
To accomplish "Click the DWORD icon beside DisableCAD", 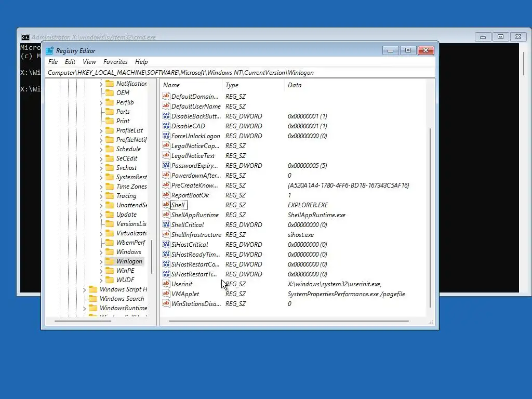I will (x=166, y=126).
